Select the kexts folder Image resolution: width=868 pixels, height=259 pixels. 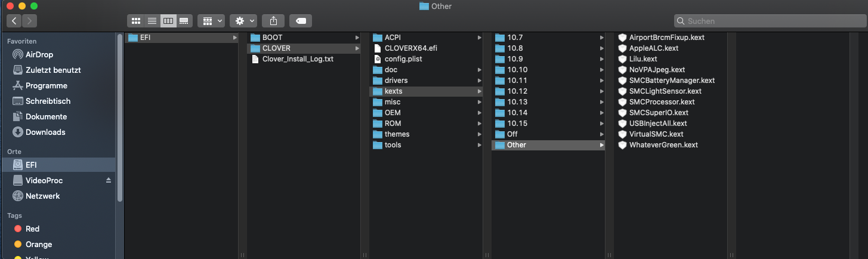click(x=426, y=91)
